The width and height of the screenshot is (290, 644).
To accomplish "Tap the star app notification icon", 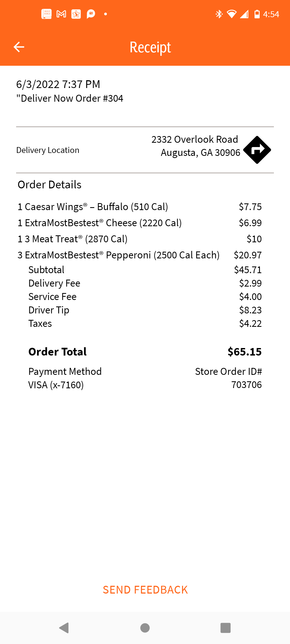I will [x=76, y=14].
